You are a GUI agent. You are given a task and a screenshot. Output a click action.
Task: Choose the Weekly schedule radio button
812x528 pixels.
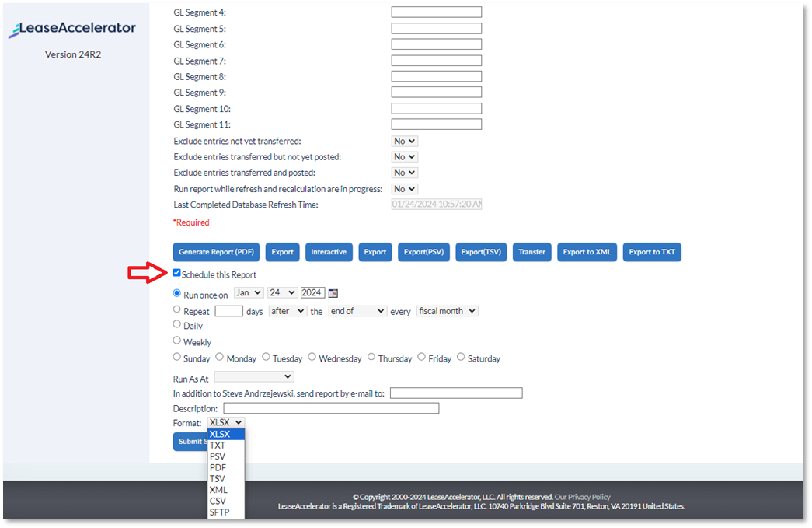point(176,341)
